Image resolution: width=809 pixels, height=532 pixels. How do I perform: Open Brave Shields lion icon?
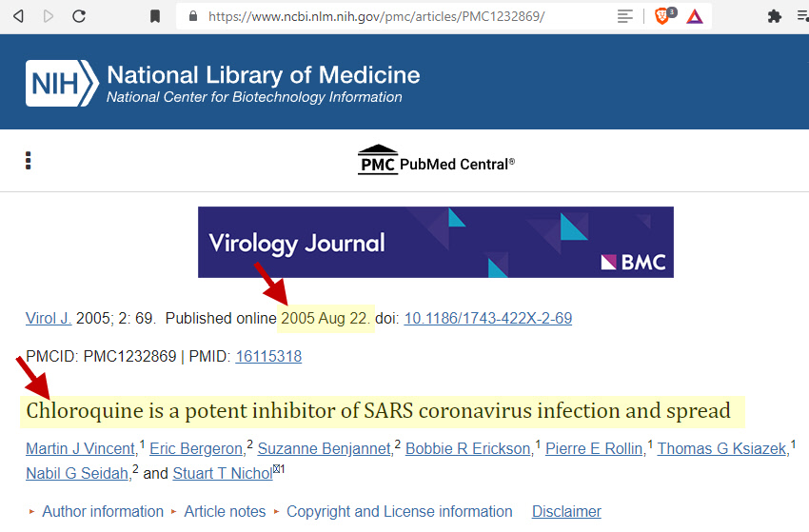662,16
